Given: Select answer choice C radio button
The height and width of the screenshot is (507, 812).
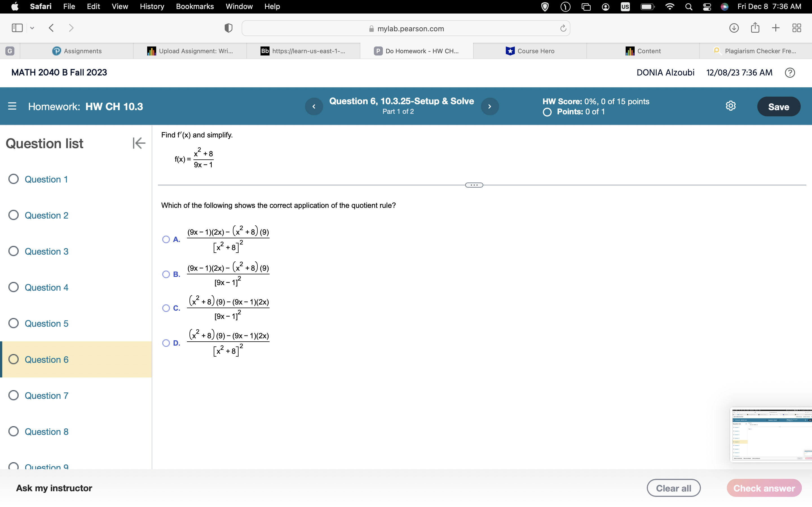Looking at the screenshot, I should pyautogui.click(x=166, y=308).
